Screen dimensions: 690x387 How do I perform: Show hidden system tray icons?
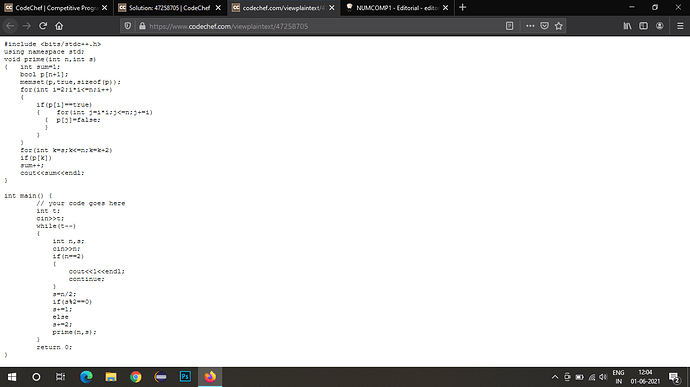(555, 377)
